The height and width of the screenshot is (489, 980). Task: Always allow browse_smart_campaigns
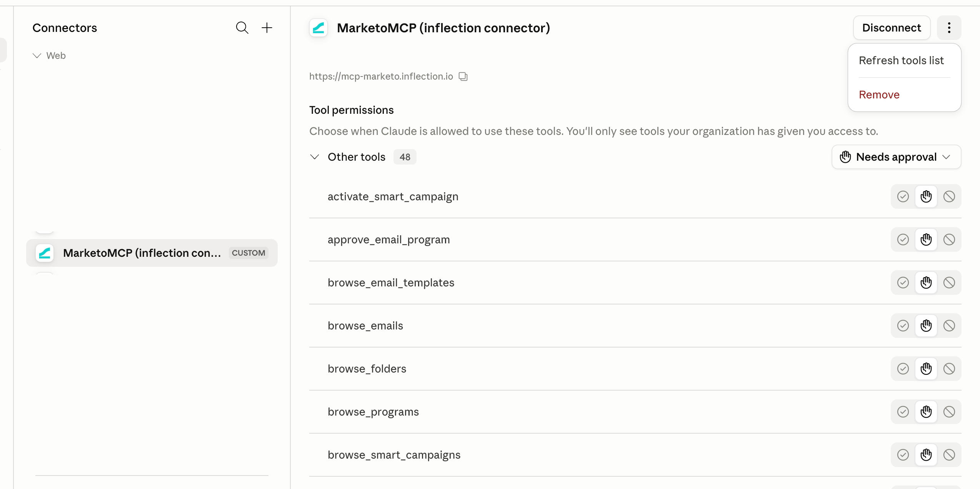(x=903, y=455)
